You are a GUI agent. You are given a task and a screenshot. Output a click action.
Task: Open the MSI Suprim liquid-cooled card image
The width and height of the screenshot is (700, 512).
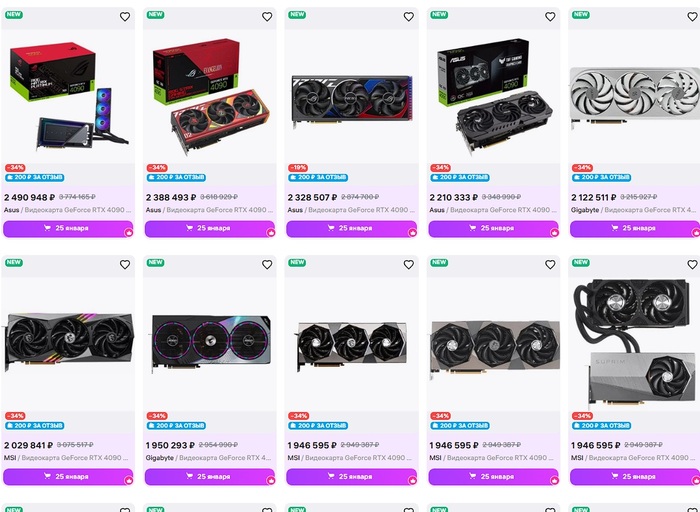[635, 343]
